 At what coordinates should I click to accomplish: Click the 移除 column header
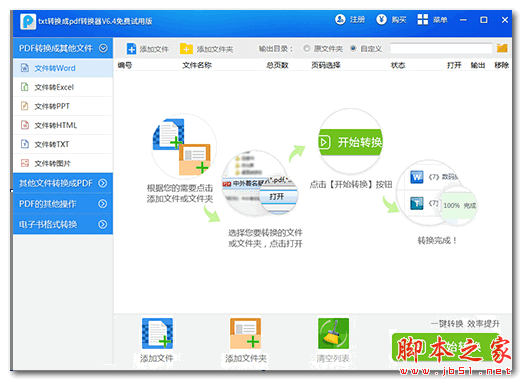click(x=502, y=65)
